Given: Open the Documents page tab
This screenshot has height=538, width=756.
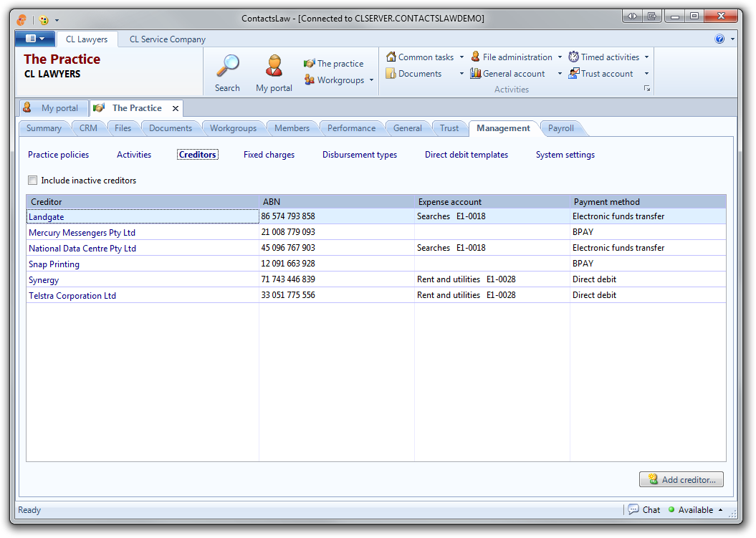Looking at the screenshot, I should [171, 128].
